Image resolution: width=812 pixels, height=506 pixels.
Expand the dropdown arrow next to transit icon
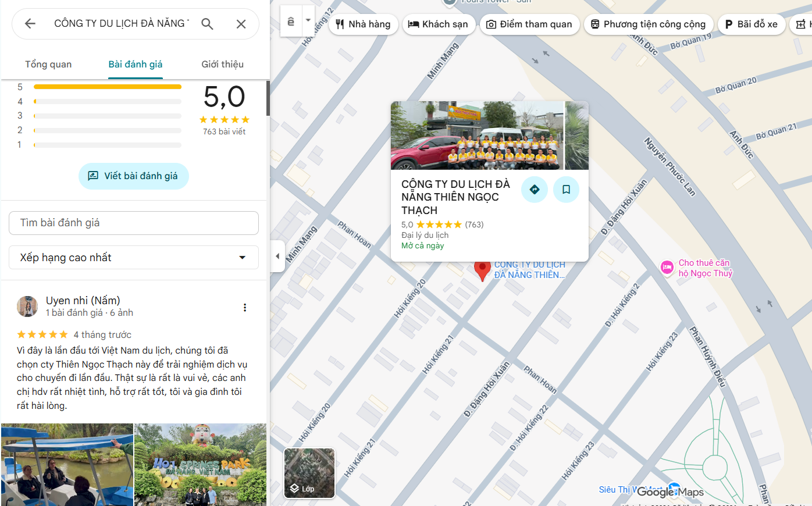tap(308, 20)
